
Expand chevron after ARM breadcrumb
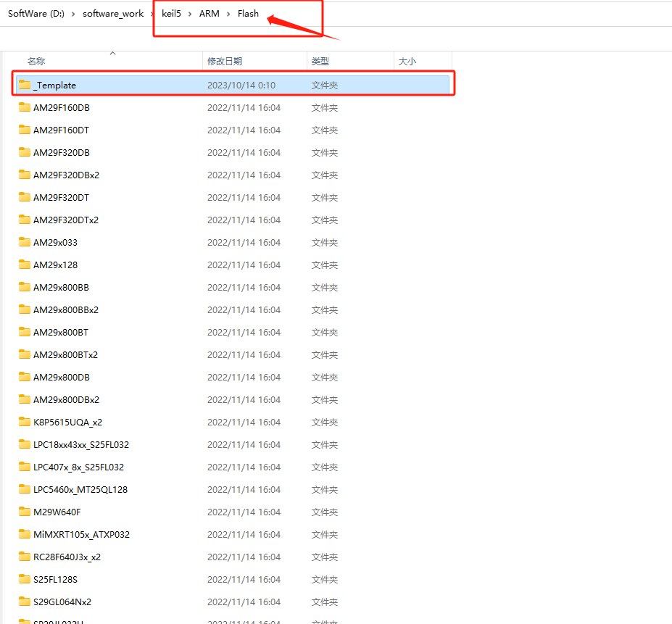click(x=228, y=14)
